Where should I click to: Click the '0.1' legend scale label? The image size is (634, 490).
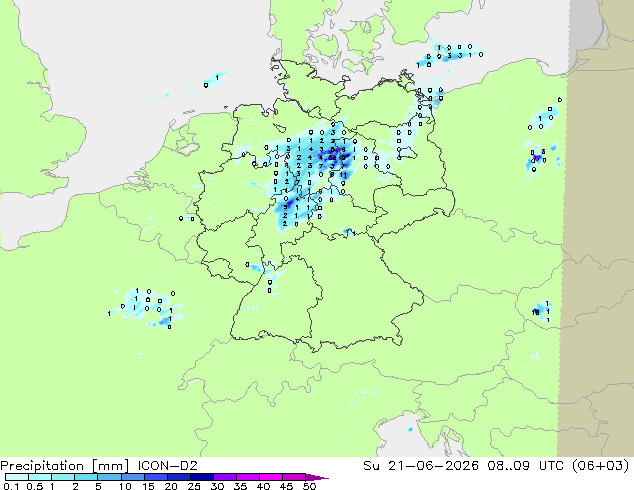click(11, 486)
